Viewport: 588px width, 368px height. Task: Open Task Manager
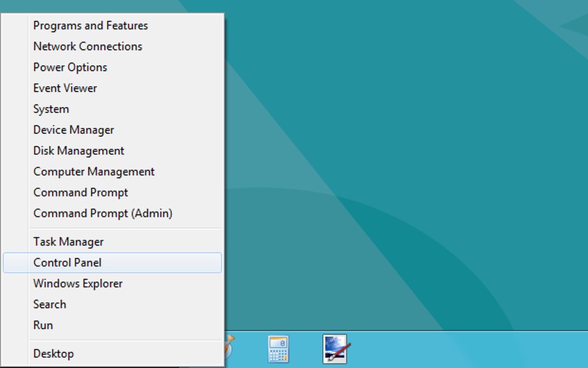112,242
